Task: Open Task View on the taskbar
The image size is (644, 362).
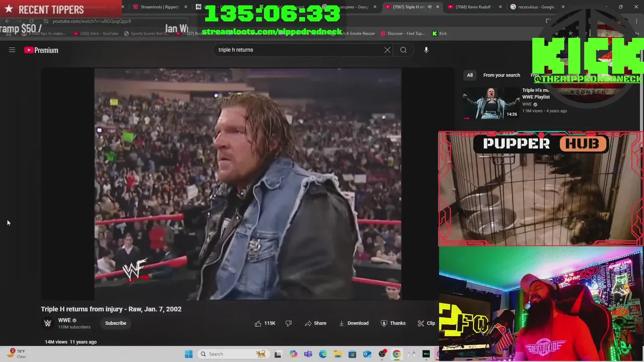Action: (278, 354)
